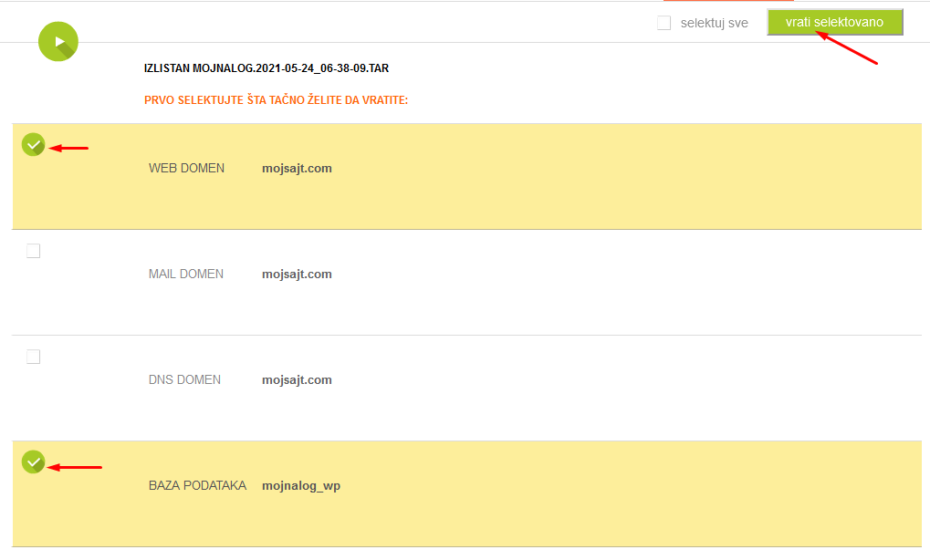Click mojsajt.com in the DNS DOMEN row
This screenshot has height=560, width=930.
pyautogui.click(x=297, y=379)
